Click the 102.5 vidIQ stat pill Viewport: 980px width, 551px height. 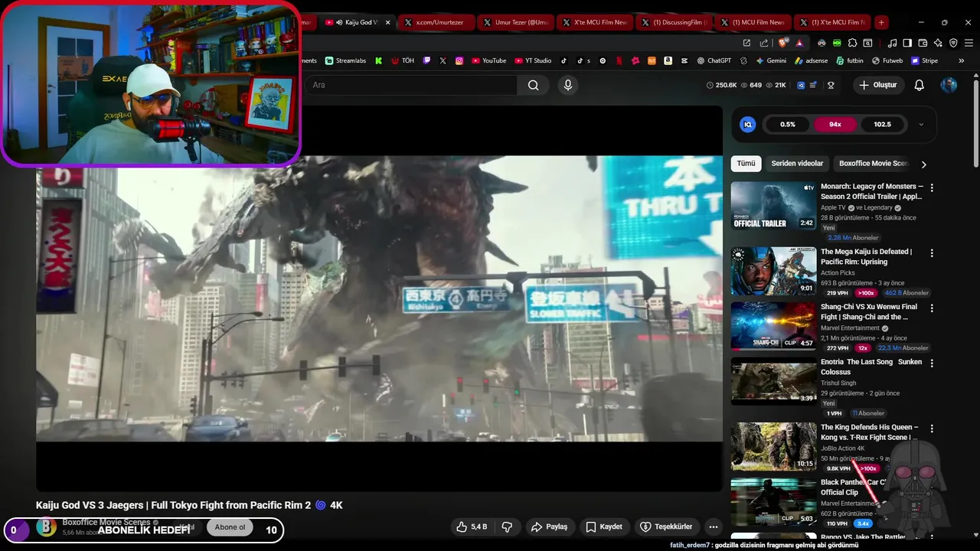[x=882, y=124]
